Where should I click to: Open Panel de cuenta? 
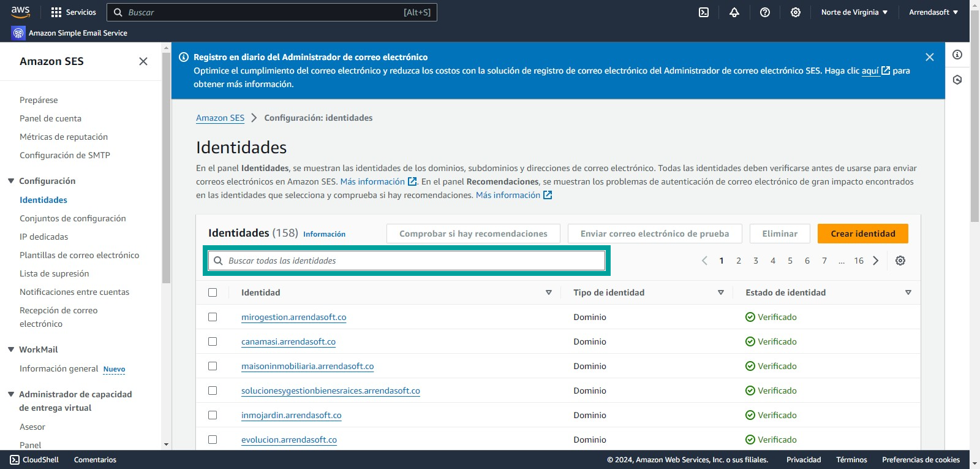[50, 118]
